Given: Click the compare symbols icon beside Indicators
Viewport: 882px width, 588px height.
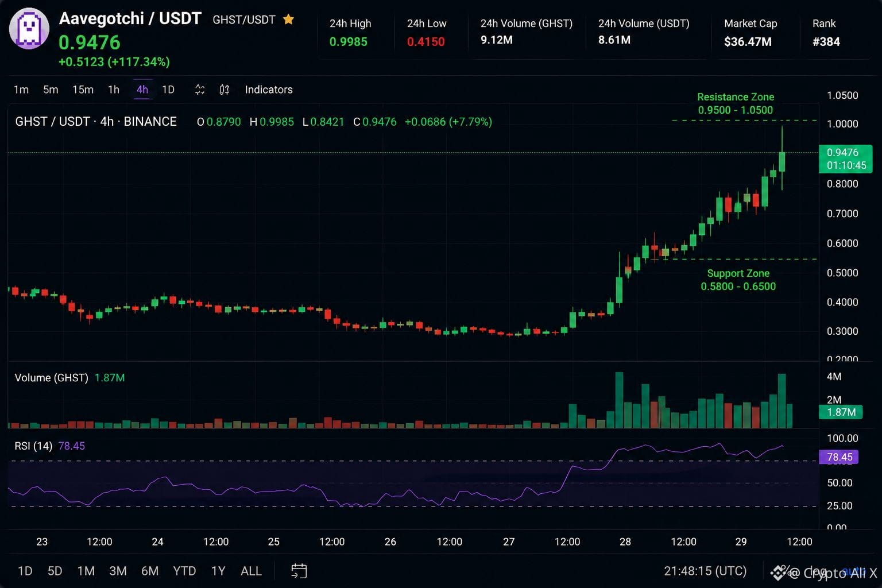Looking at the screenshot, I should (225, 90).
